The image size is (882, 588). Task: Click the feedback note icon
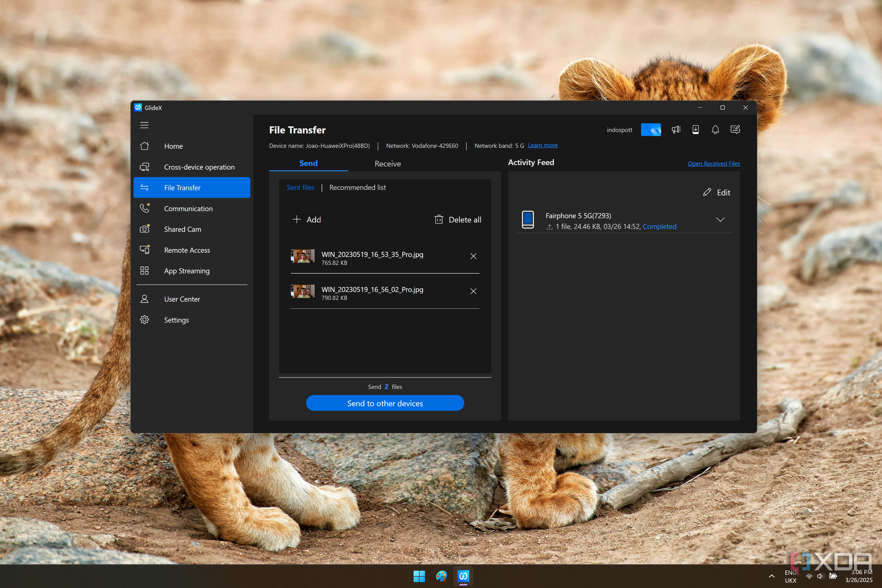pos(735,130)
